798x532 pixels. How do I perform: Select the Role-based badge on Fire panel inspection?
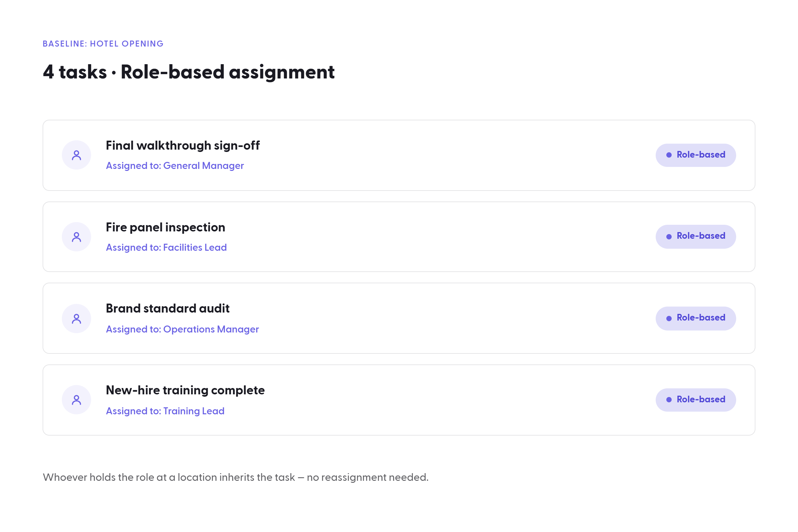pos(696,236)
